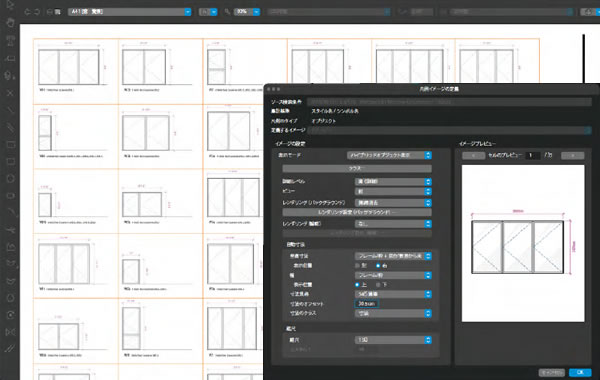Open the ビュー dropdown in the dialog
Viewport: 600px width, 380px height.
point(393,191)
